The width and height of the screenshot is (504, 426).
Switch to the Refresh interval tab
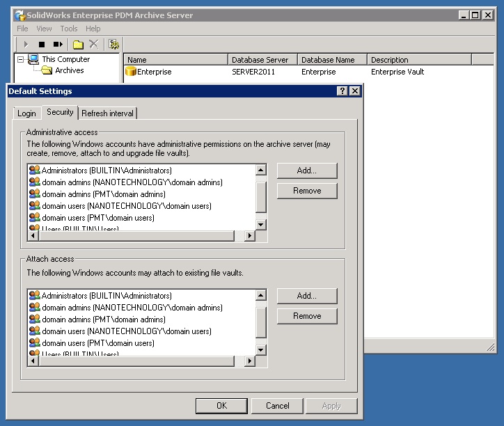click(x=107, y=113)
